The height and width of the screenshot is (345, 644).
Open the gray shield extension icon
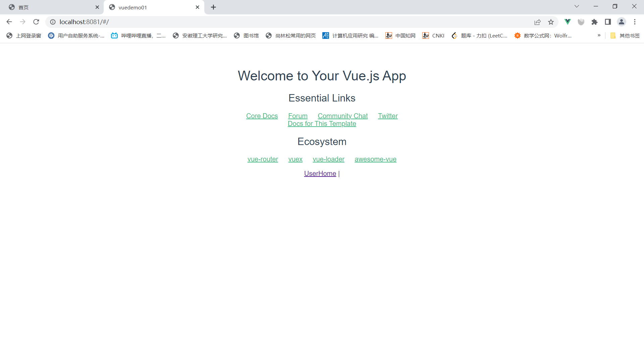point(581,22)
